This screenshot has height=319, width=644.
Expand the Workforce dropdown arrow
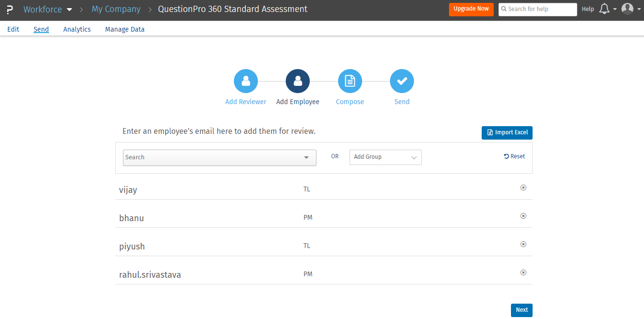tap(70, 10)
